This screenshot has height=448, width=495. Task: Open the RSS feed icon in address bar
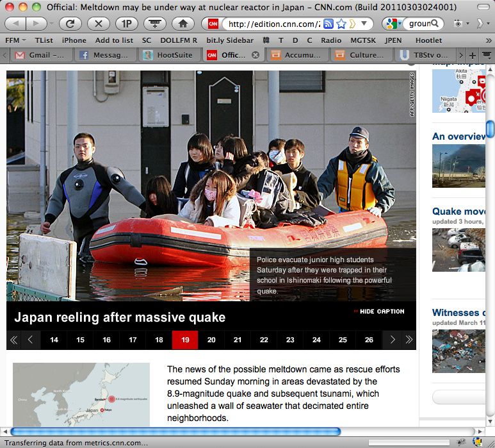pos(328,24)
